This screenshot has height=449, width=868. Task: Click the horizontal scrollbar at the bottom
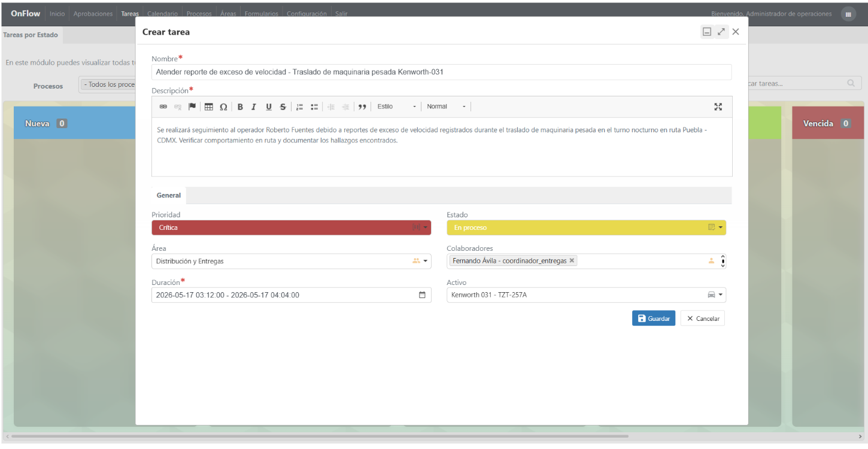point(320,436)
